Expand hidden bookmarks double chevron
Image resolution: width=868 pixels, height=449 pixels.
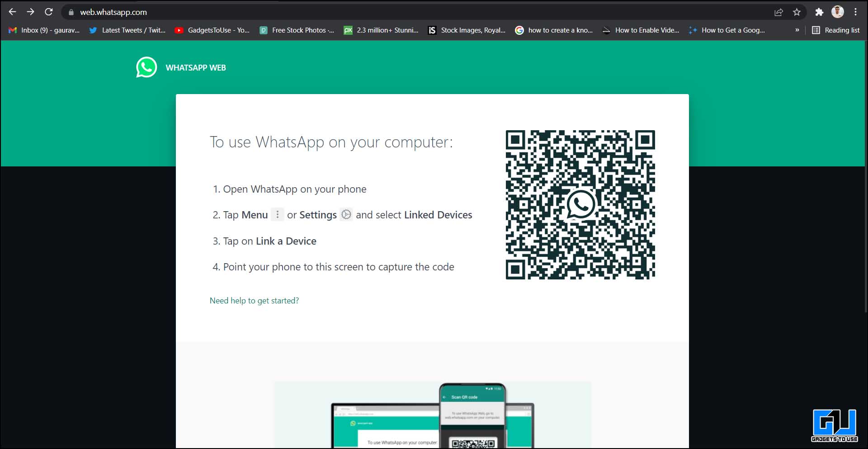click(x=797, y=30)
